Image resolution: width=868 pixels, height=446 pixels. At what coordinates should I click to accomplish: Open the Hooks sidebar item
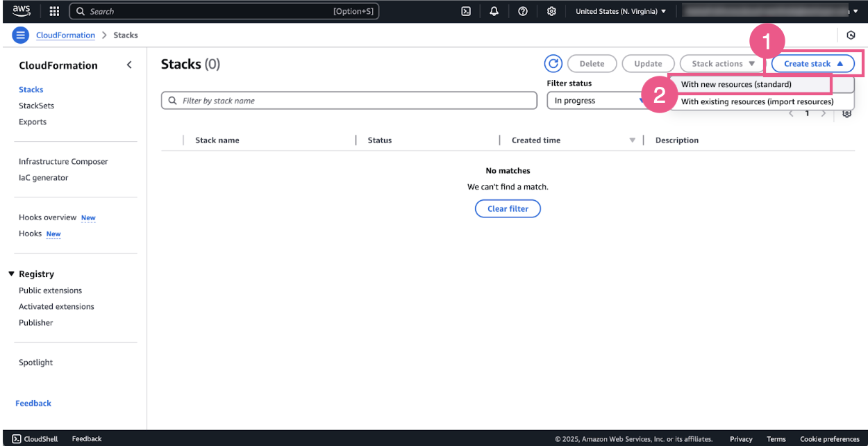[31, 233]
